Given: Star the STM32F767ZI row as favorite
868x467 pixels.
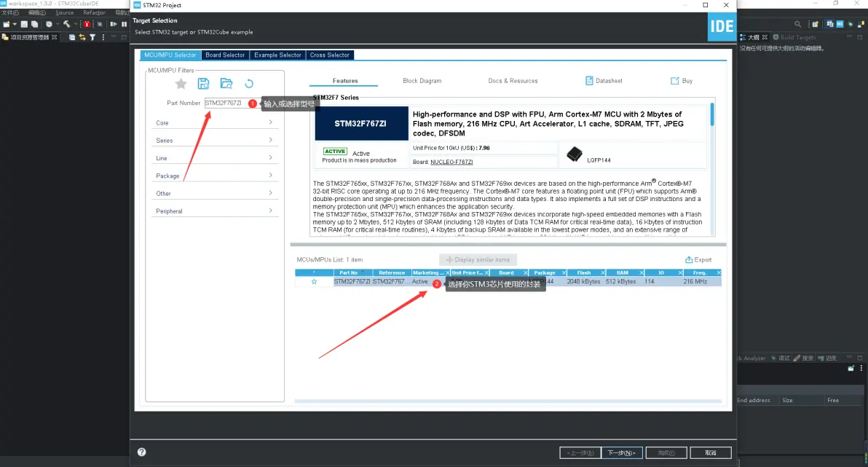Looking at the screenshot, I should pos(314,281).
